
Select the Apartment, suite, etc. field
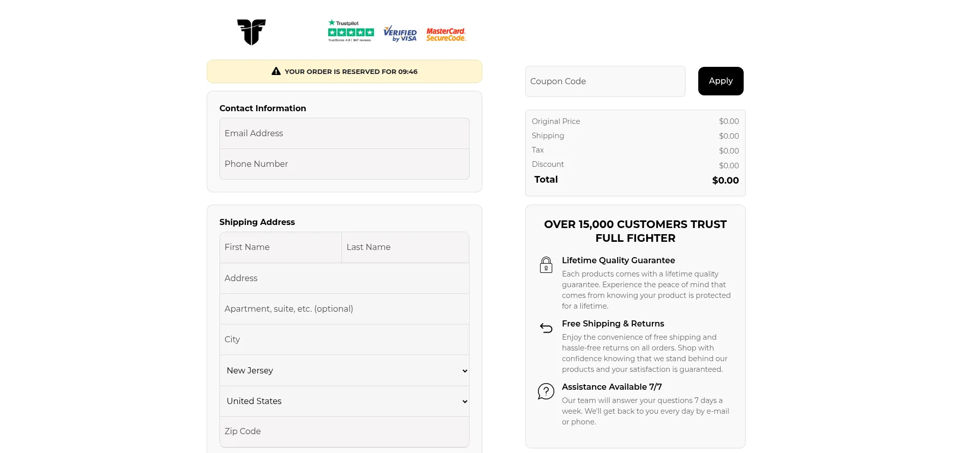coord(345,309)
